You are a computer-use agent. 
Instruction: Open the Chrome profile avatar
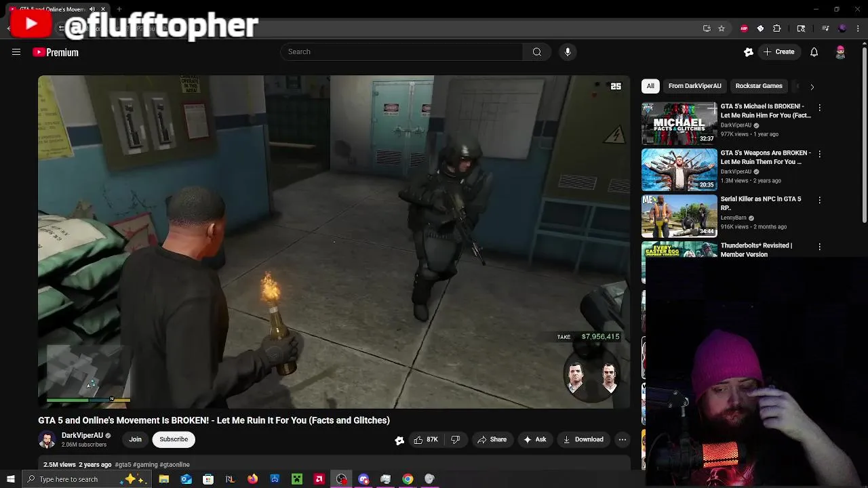click(x=842, y=28)
